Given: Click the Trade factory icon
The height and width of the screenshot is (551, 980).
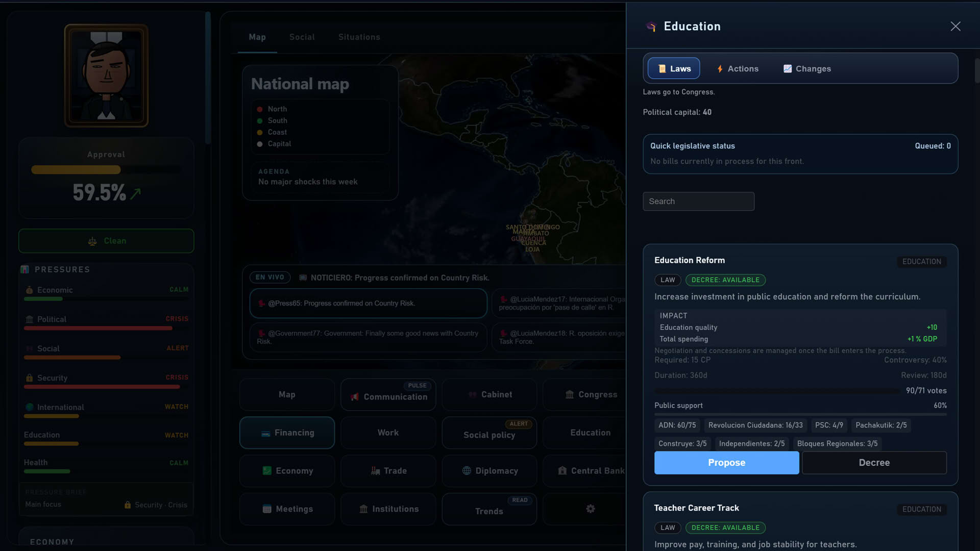Looking at the screenshot, I should 375,470.
